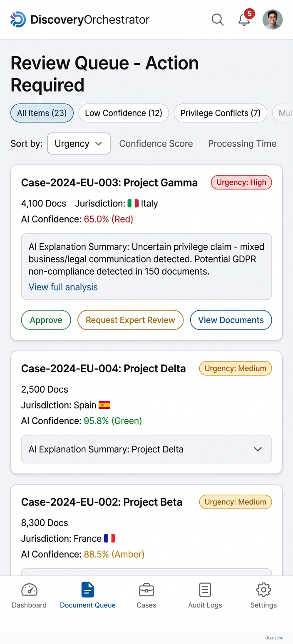Toggle the Privilege Conflicts (7) filter chip
This screenshot has height=644, width=293.
click(x=220, y=113)
